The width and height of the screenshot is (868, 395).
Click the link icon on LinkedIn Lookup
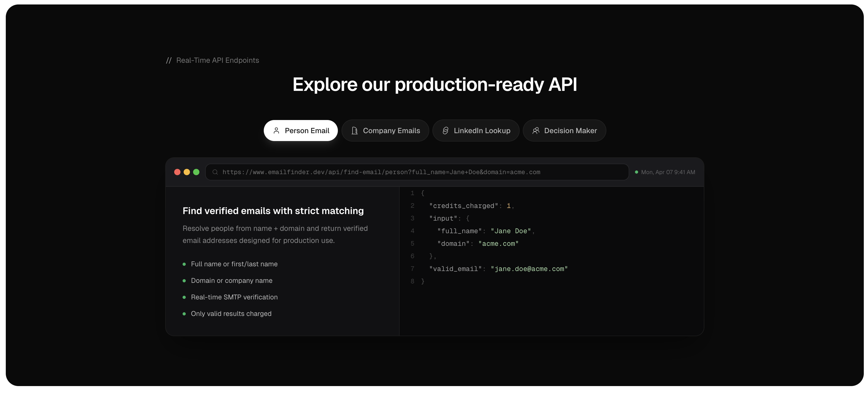tap(446, 131)
